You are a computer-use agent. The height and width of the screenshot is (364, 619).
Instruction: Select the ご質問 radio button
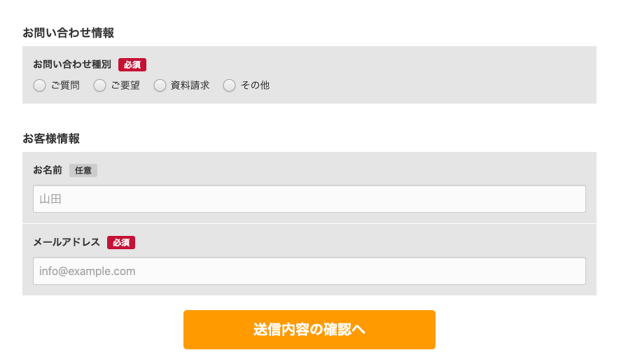(40, 85)
